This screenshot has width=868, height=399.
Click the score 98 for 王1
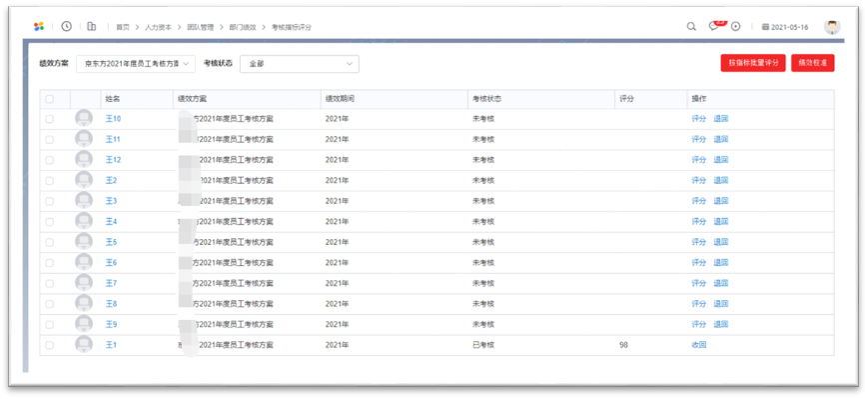coord(624,345)
